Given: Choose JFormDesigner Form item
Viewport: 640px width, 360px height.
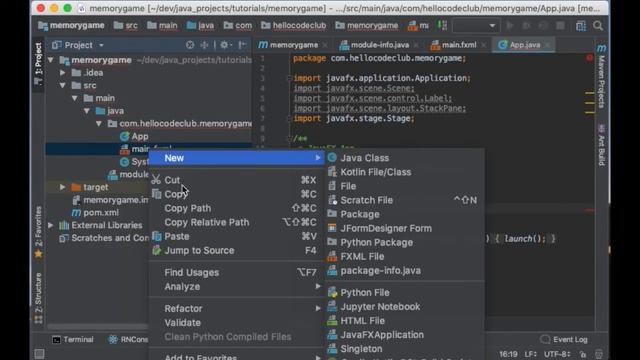Looking at the screenshot, I should click(x=405, y=229).
